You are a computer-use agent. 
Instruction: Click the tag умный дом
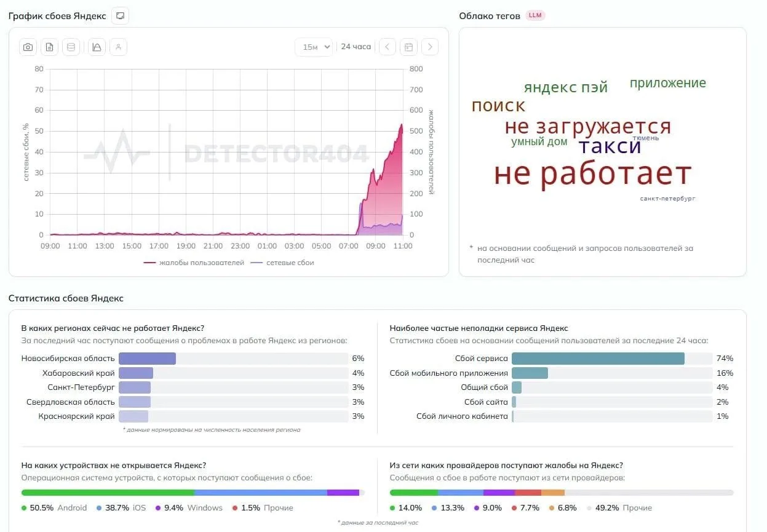[539, 142]
